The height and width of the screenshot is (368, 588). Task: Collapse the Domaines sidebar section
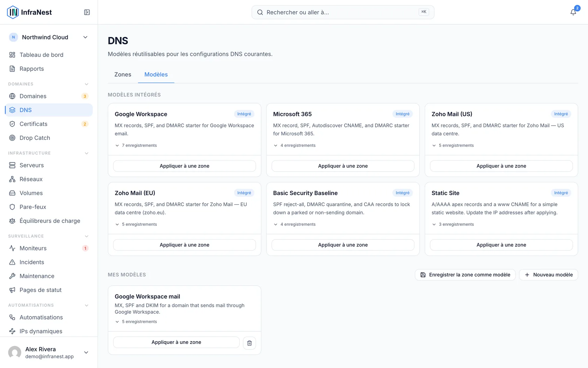86,84
